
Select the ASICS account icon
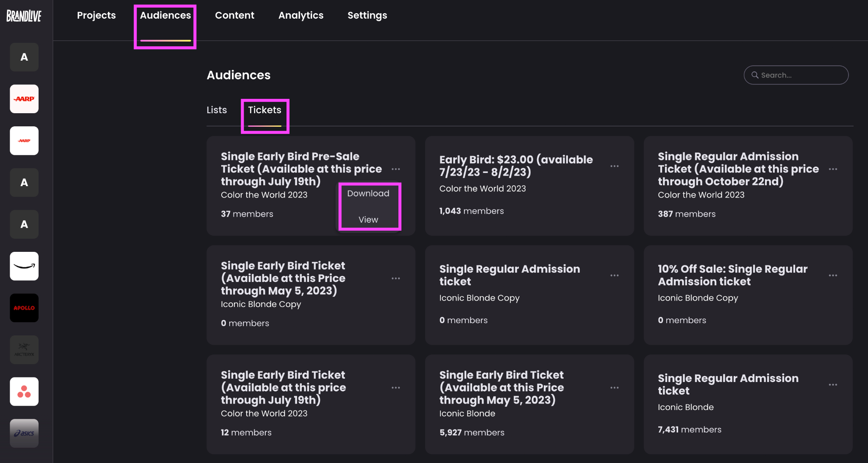(x=24, y=433)
